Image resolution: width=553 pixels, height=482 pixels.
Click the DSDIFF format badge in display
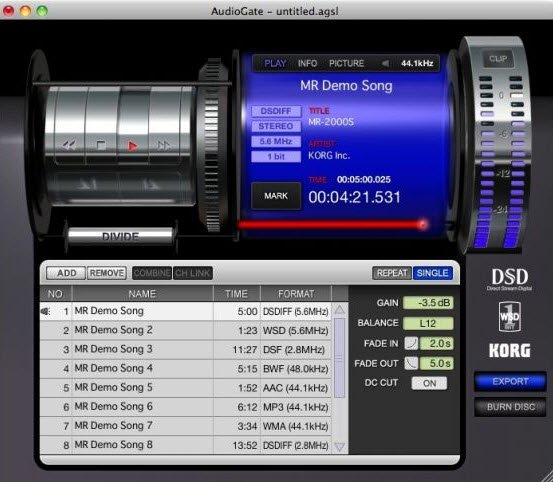click(x=276, y=111)
